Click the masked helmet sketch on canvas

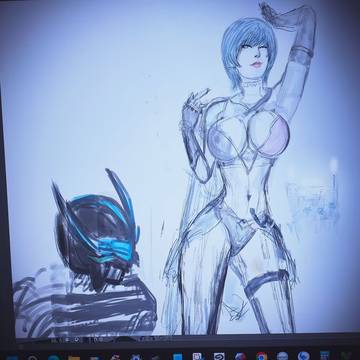pyautogui.click(x=97, y=230)
